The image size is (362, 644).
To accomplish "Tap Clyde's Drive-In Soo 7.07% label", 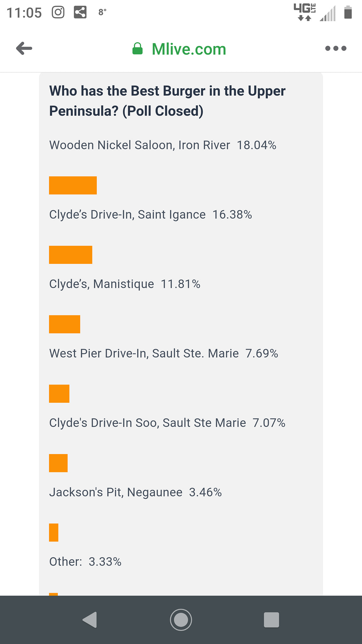I will 167,423.
